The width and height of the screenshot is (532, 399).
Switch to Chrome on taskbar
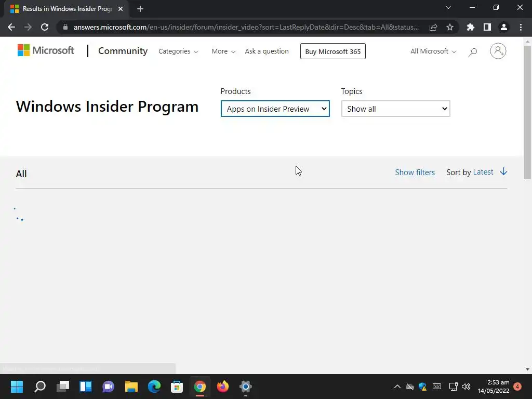tap(200, 387)
